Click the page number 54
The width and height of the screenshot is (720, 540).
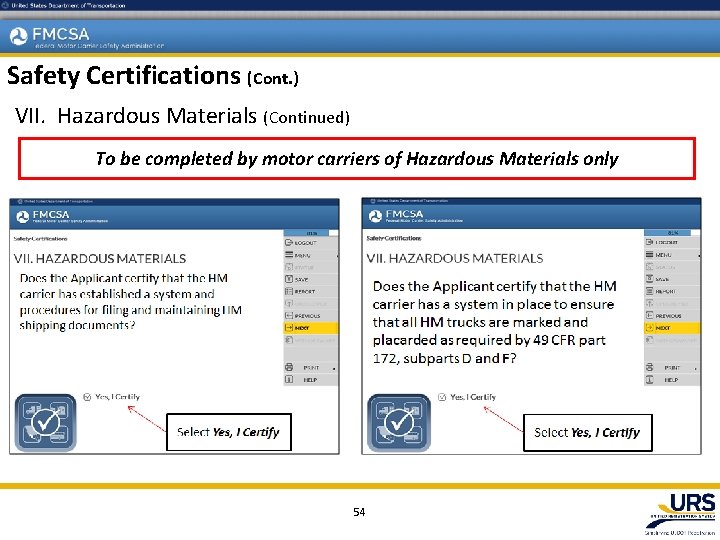359,512
